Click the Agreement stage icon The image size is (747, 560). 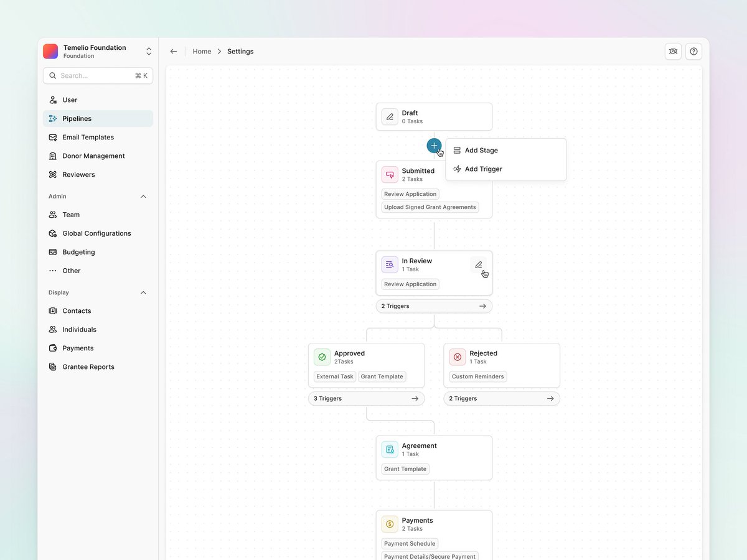click(390, 449)
